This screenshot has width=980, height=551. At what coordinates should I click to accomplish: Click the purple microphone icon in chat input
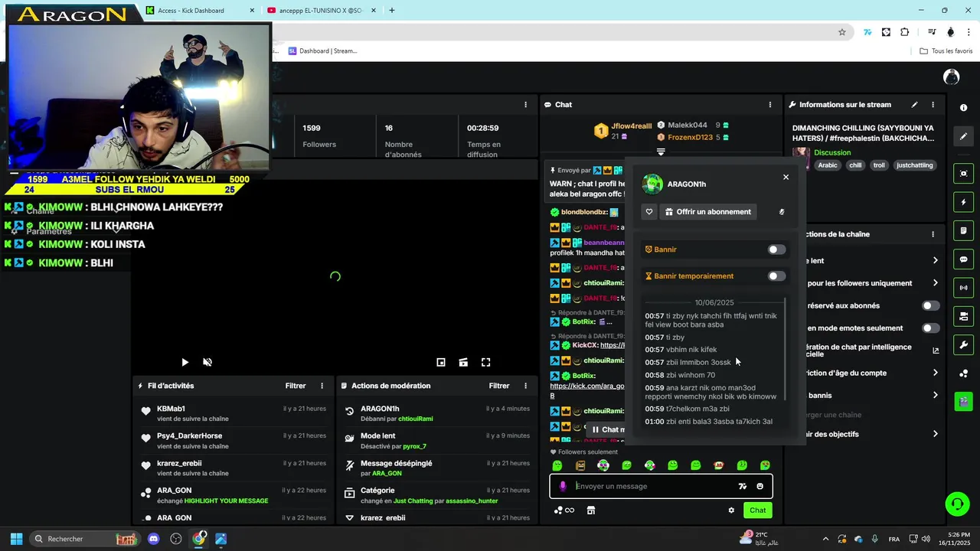[x=563, y=486]
